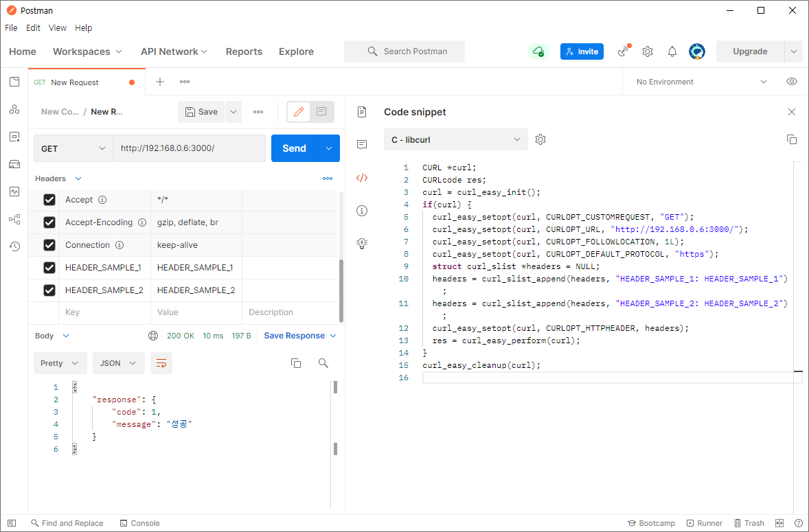Open the Environments sidebar icon
This screenshot has height=532, width=809.
[14, 137]
